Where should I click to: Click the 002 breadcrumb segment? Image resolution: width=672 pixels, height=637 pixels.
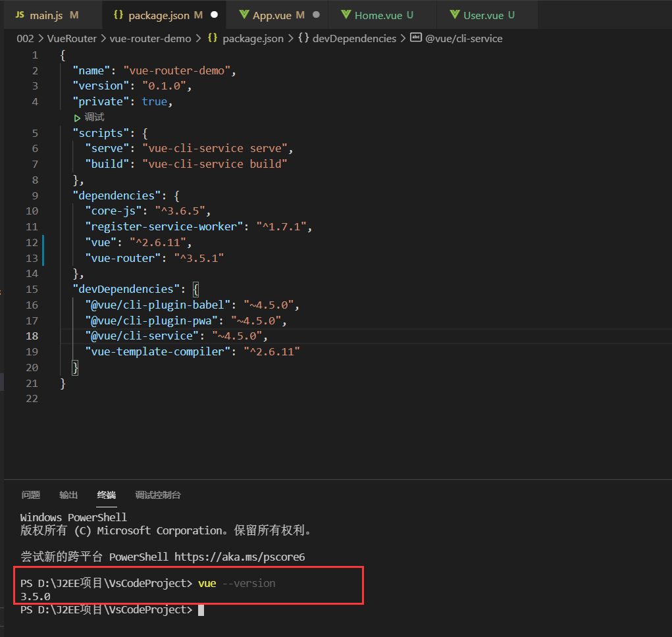(x=25, y=39)
